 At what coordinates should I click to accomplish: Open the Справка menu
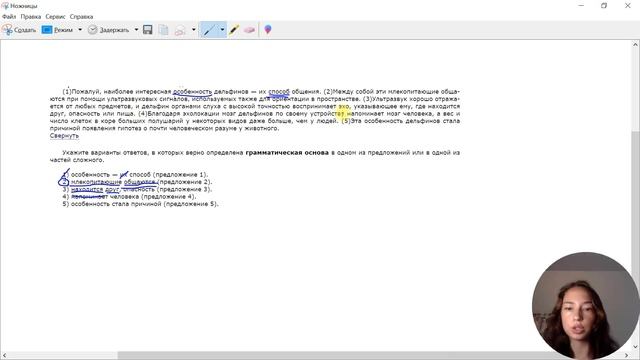point(81,17)
